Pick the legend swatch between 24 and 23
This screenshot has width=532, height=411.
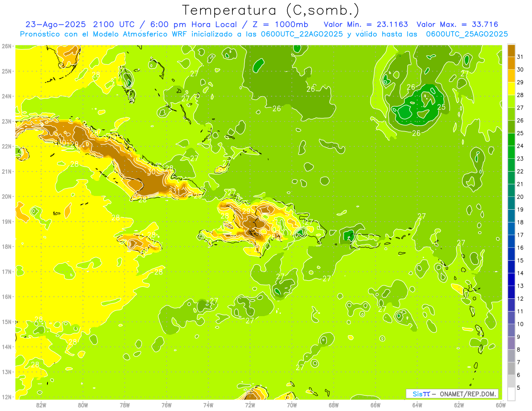point(511,152)
